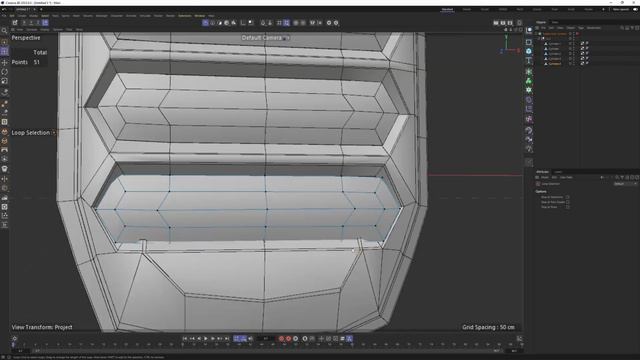The height and width of the screenshot is (360, 640).
Task: Open the viewport hamburger menu icon
Action: click(x=13, y=29)
